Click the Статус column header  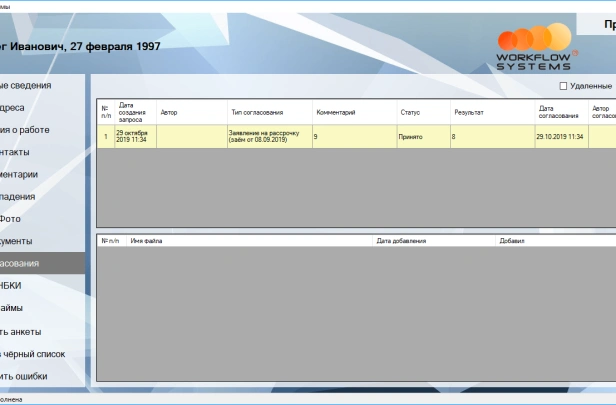tap(410, 113)
